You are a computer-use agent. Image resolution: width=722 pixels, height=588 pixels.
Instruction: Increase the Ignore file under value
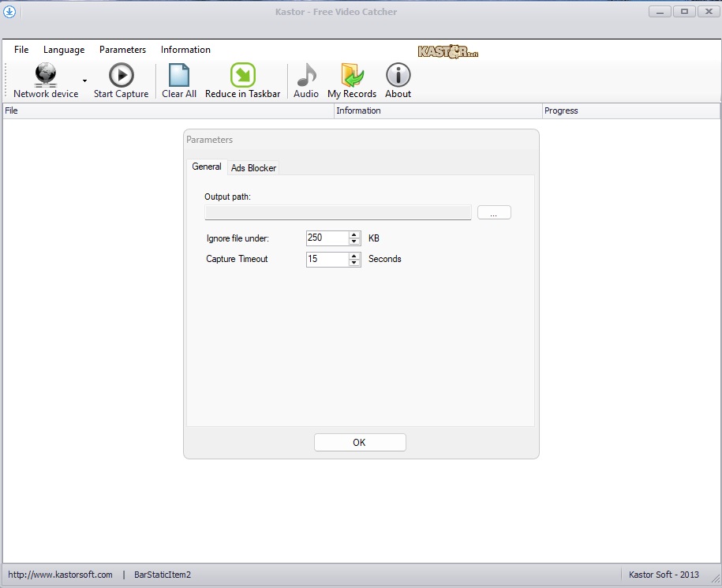click(354, 234)
